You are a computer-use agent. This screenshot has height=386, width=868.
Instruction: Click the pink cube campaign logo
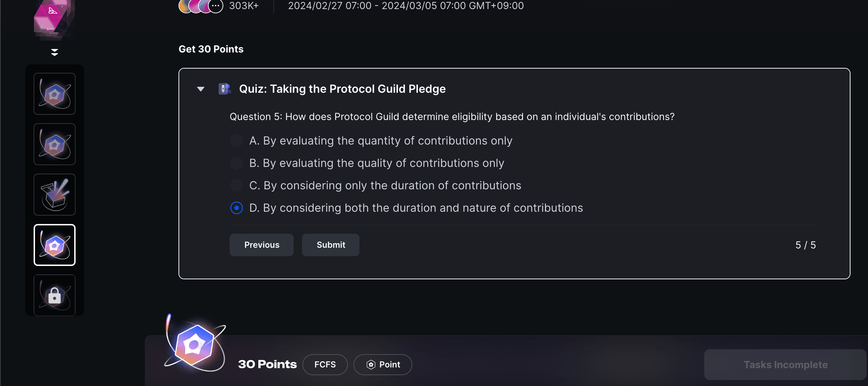53,17
